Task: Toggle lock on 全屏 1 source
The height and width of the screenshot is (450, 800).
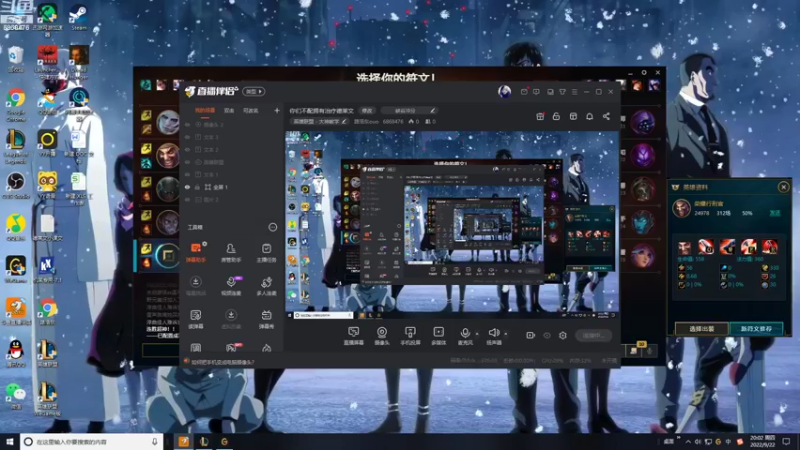Action: [197, 187]
